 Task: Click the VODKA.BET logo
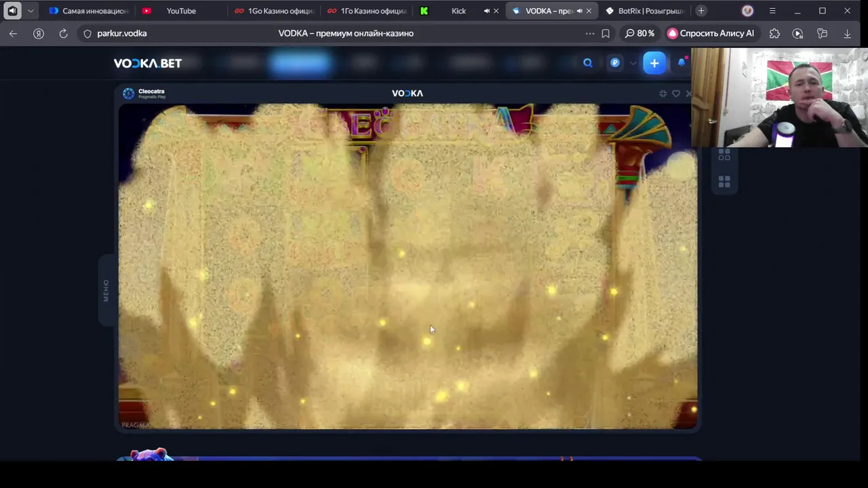tap(148, 63)
